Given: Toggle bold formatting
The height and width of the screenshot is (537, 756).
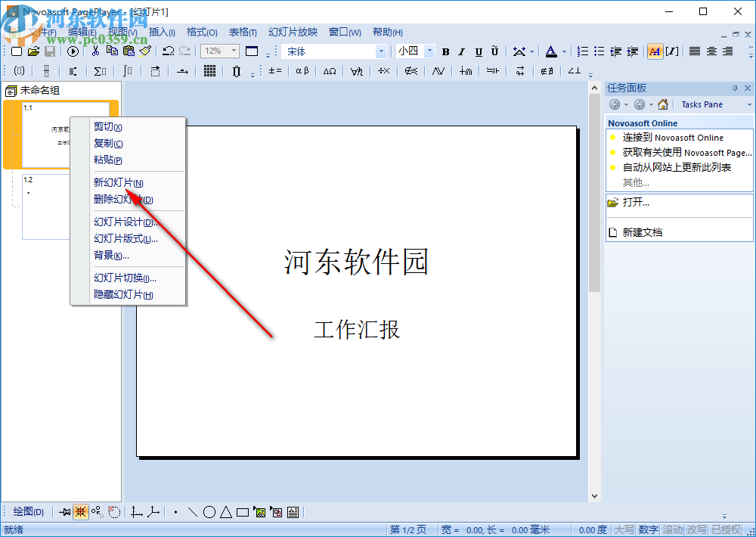Looking at the screenshot, I should click(x=445, y=51).
